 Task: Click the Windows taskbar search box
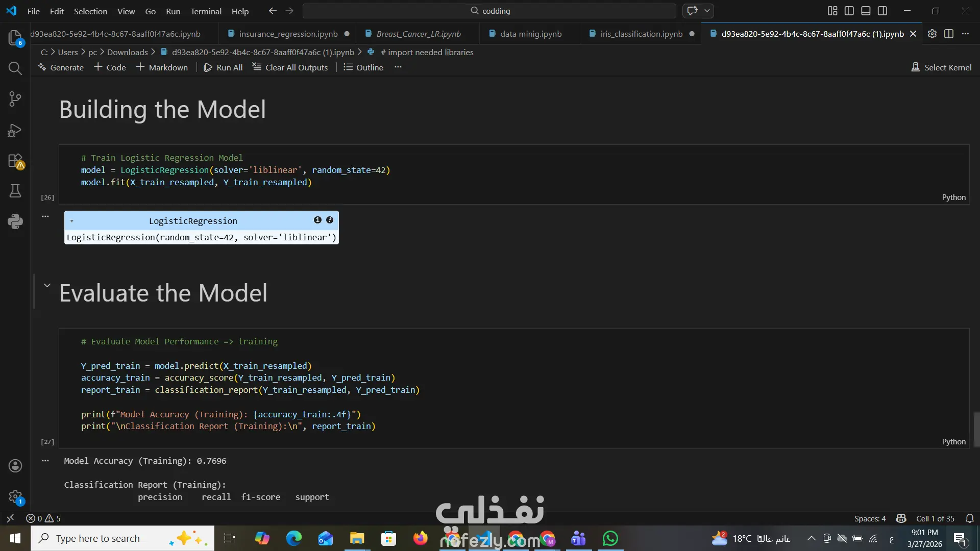point(98,538)
